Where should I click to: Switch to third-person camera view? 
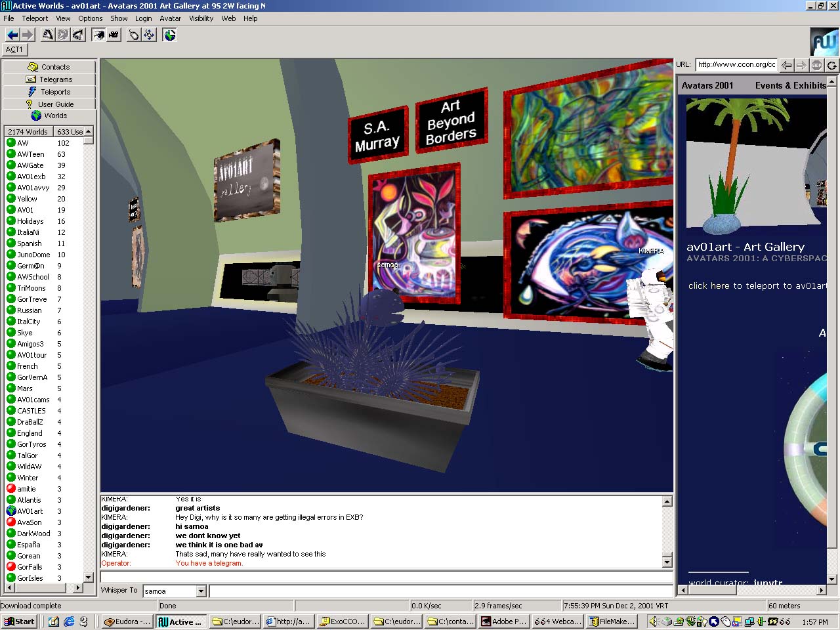[114, 35]
